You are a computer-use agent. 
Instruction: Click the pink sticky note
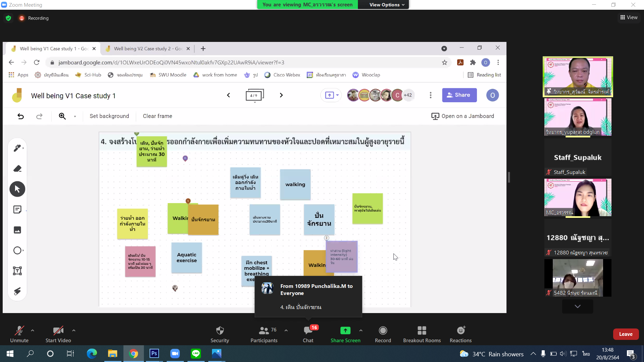(x=140, y=261)
